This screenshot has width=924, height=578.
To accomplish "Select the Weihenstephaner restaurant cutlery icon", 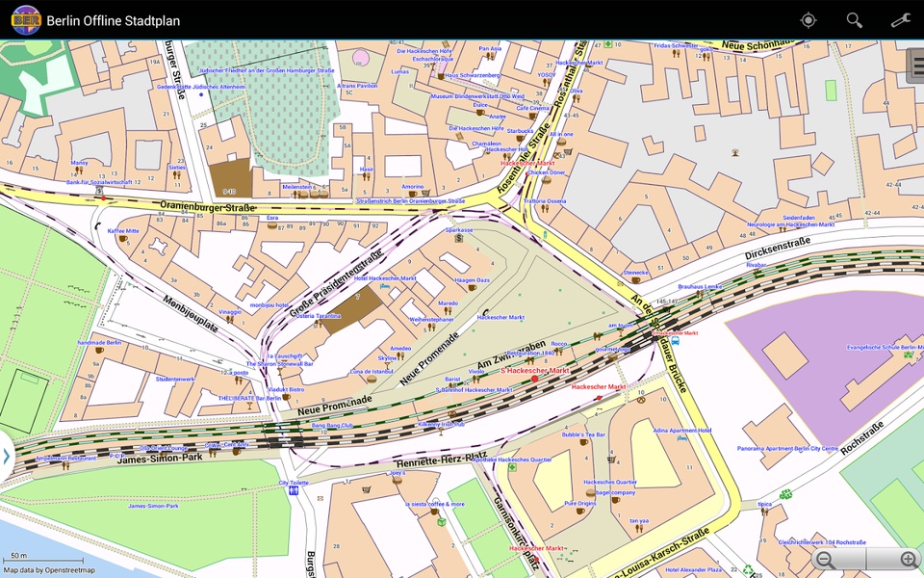I will tap(432, 327).
